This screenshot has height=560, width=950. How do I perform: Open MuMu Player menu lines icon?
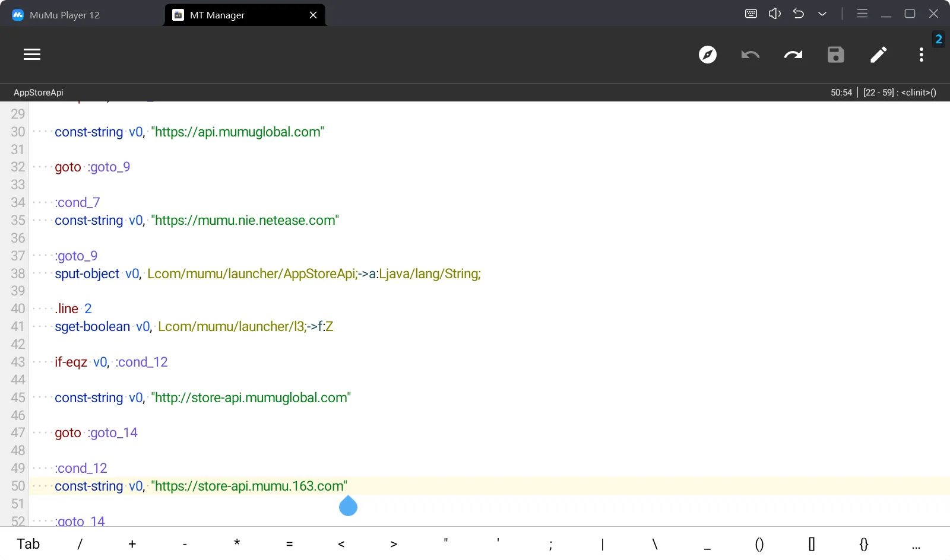[x=863, y=14]
